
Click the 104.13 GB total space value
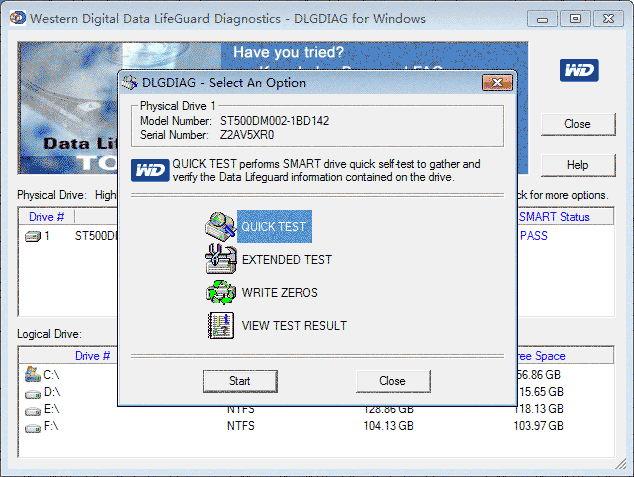(389, 426)
